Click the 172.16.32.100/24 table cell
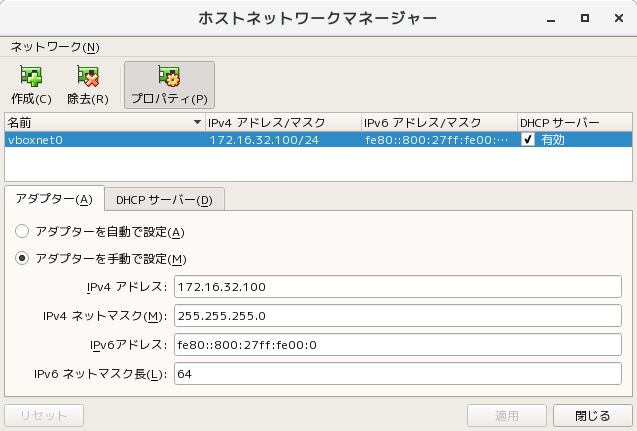Screen dimensions: 637x431 click(x=264, y=140)
